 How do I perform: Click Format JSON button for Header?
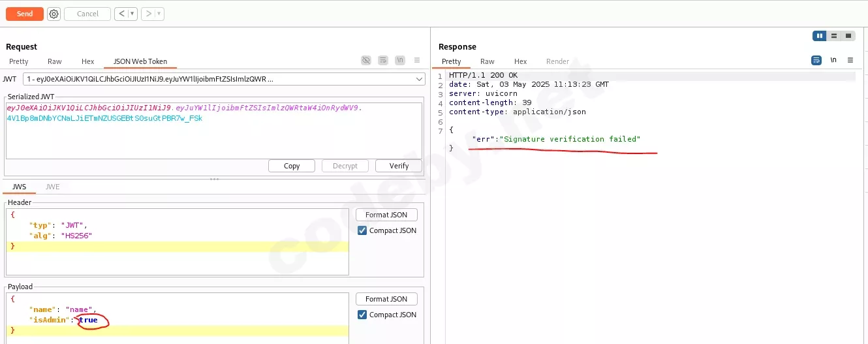[386, 215]
